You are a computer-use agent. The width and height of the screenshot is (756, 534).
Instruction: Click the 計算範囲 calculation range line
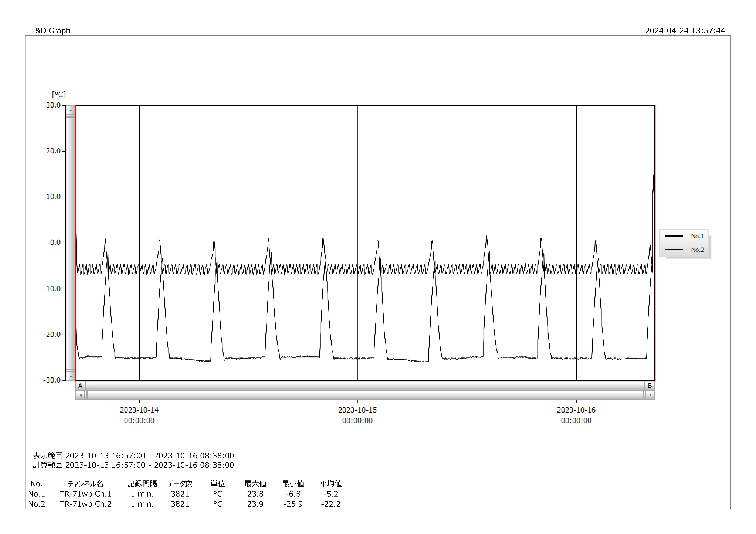(x=133, y=465)
